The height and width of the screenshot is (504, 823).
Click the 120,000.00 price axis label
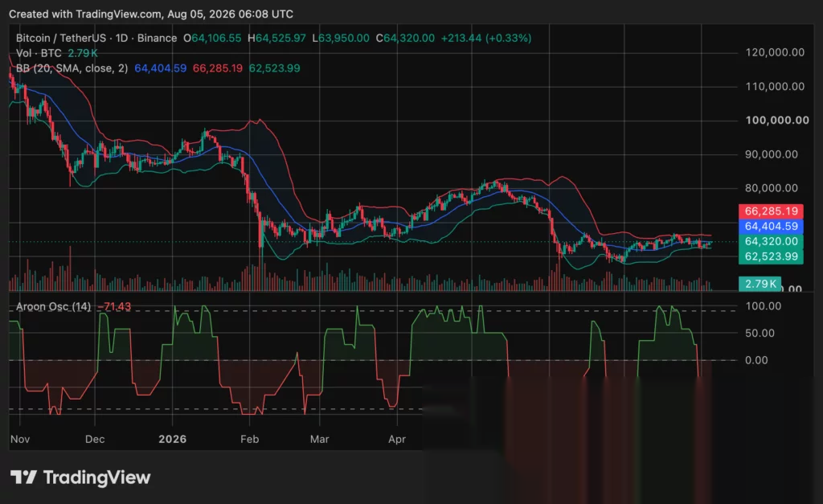coord(775,52)
